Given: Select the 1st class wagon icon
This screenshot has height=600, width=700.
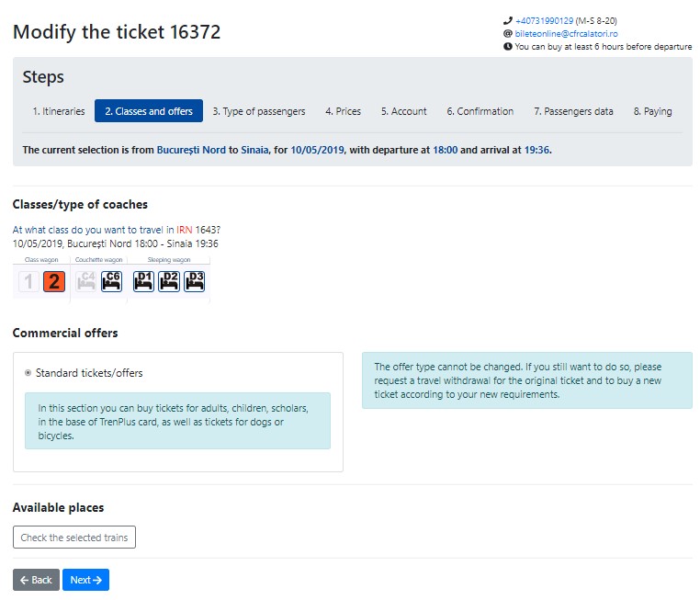Looking at the screenshot, I should [28, 282].
